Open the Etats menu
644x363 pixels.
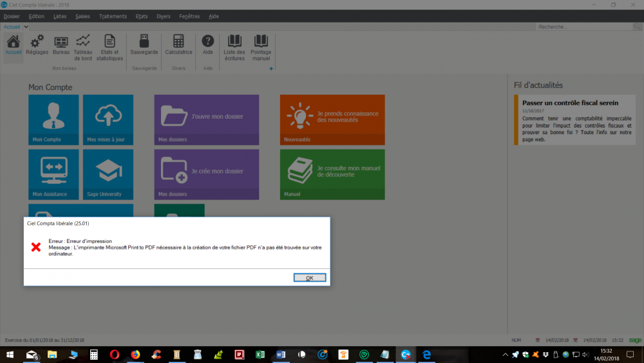[142, 17]
